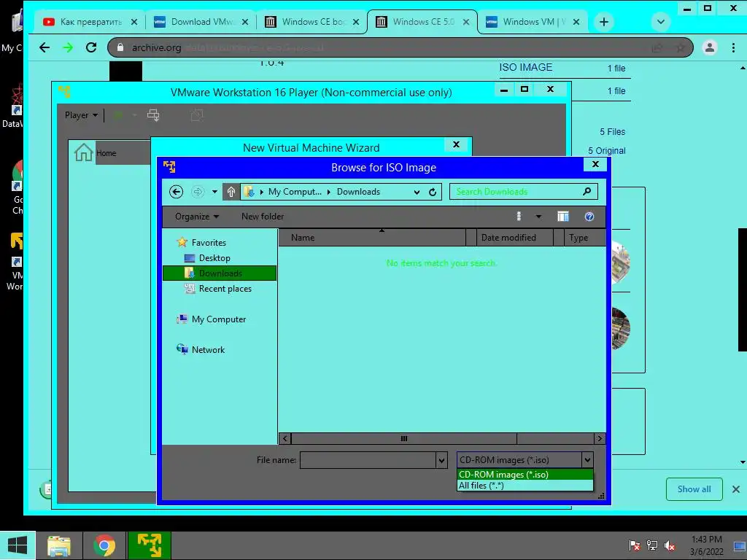This screenshot has width=747, height=560.
Task: Switch to the Windows VM tab
Action: pyautogui.click(x=533, y=22)
